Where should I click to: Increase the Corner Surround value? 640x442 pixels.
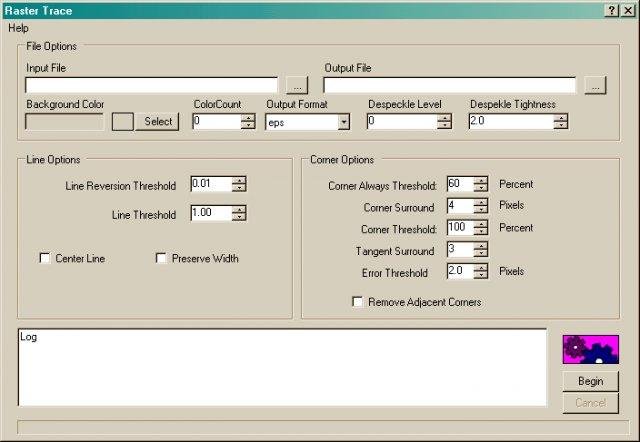(x=481, y=202)
